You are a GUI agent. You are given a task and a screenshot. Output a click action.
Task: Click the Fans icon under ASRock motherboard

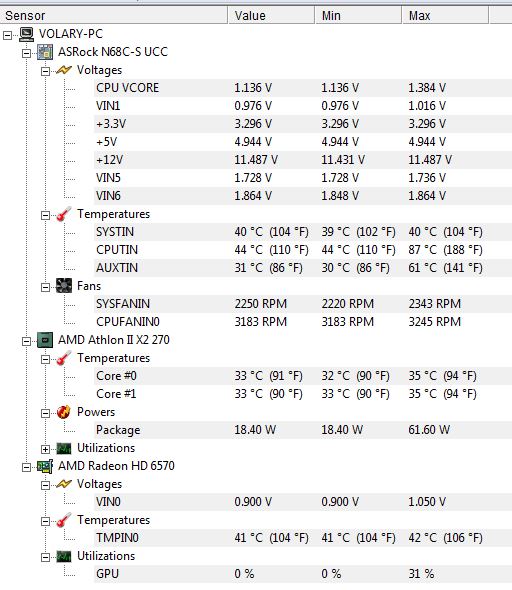tap(64, 286)
